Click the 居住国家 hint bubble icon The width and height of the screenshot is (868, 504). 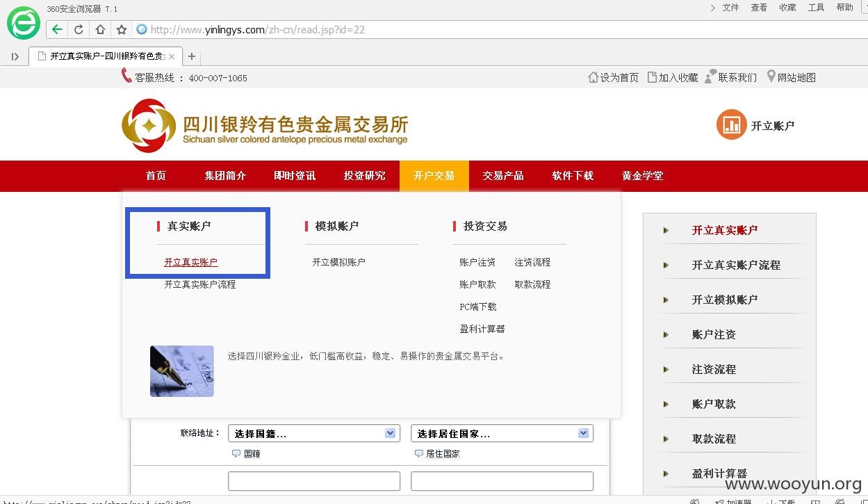(418, 453)
